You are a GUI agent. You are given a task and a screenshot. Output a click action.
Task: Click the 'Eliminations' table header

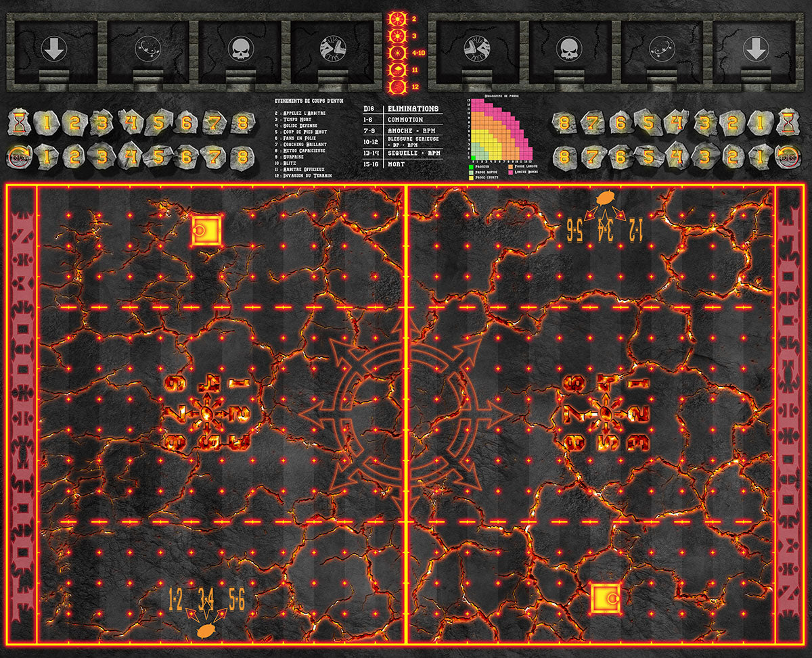click(x=415, y=108)
